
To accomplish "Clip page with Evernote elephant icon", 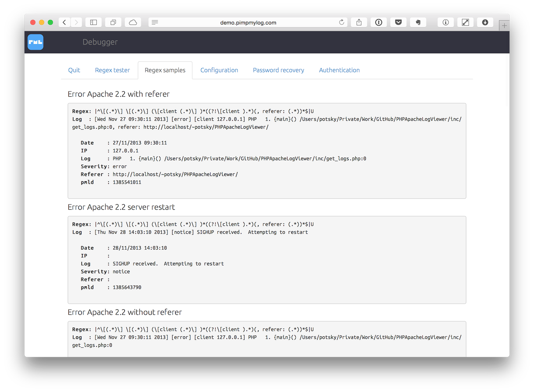I will point(418,22).
